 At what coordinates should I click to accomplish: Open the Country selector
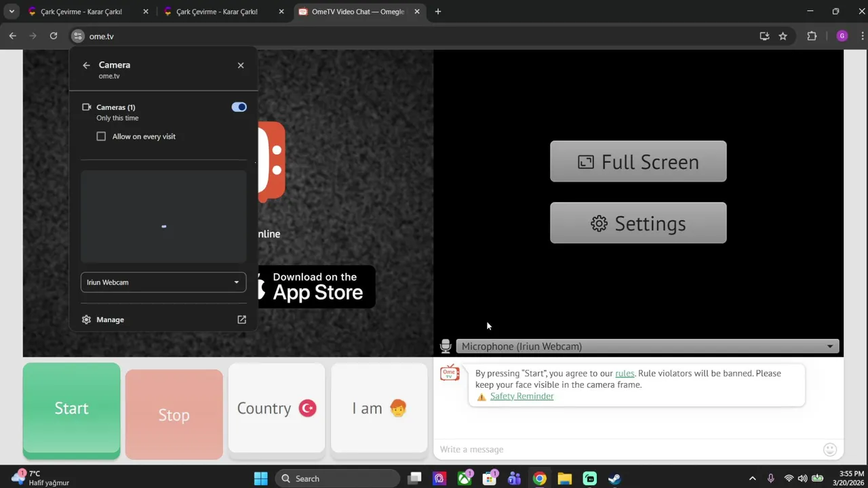pyautogui.click(x=277, y=408)
